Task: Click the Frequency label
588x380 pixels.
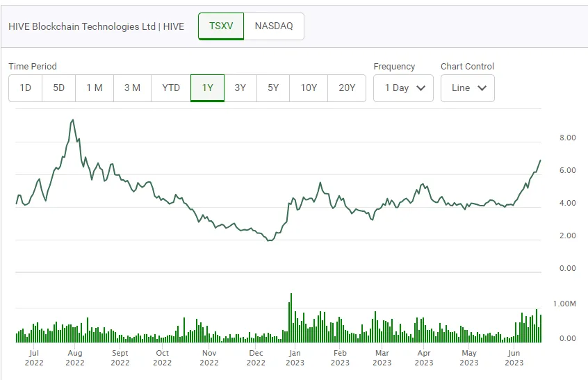Action: (x=394, y=66)
